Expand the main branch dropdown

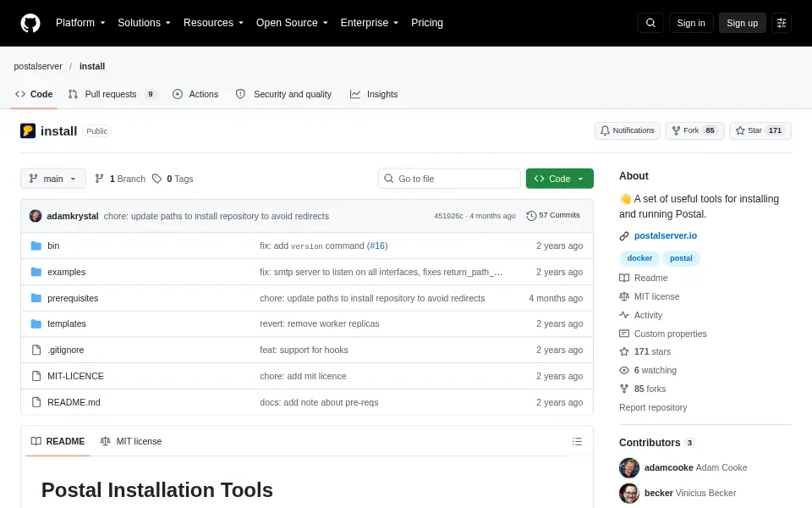(52, 179)
